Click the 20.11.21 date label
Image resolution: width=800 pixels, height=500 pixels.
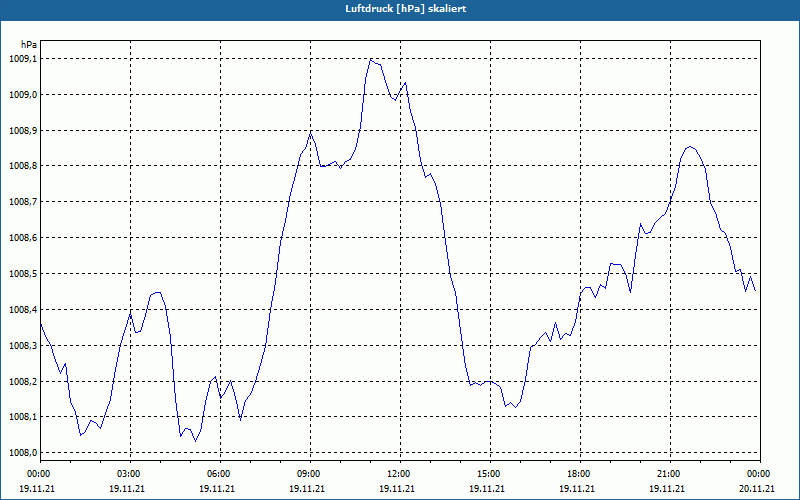tap(757, 488)
